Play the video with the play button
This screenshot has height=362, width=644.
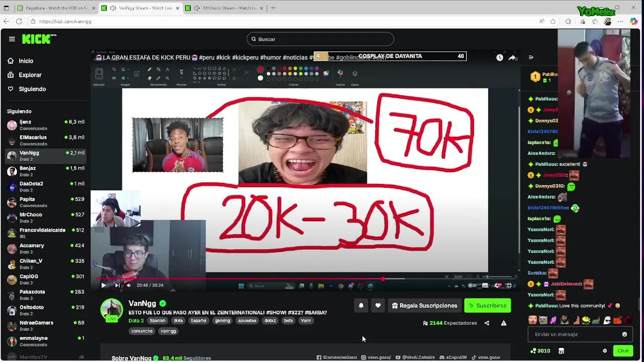coord(104,285)
